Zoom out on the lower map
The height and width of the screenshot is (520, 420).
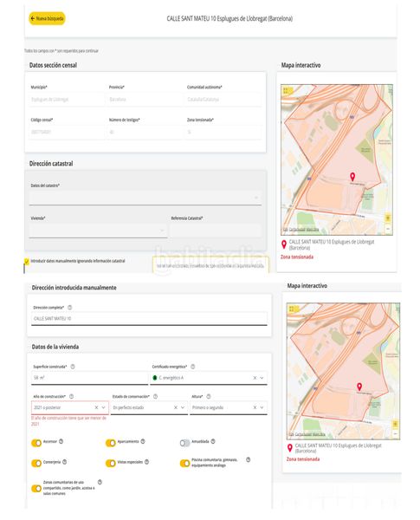[x=395, y=433]
